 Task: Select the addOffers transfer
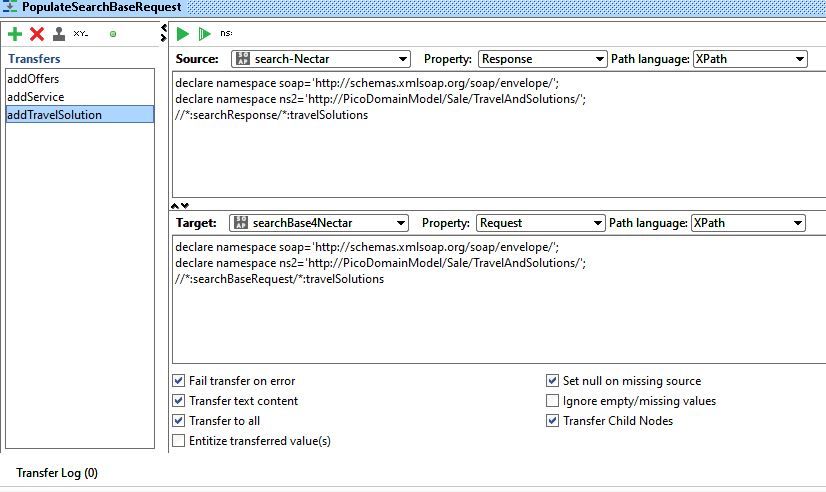(x=80, y=78)
